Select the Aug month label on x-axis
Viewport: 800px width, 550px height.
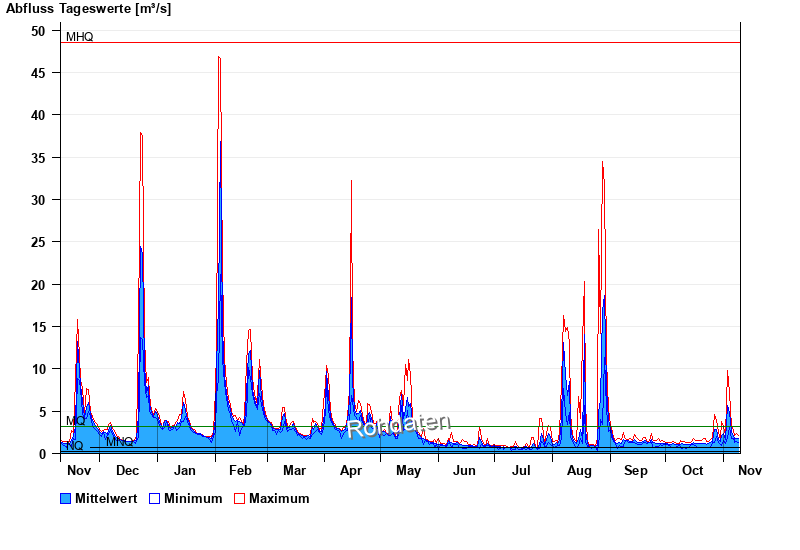point(579,470)
